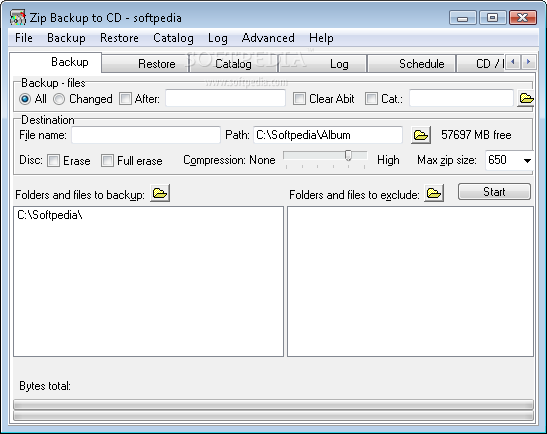Open the Restore menu
Viewport: 547px width, 434px height.
tap(119, 38)
